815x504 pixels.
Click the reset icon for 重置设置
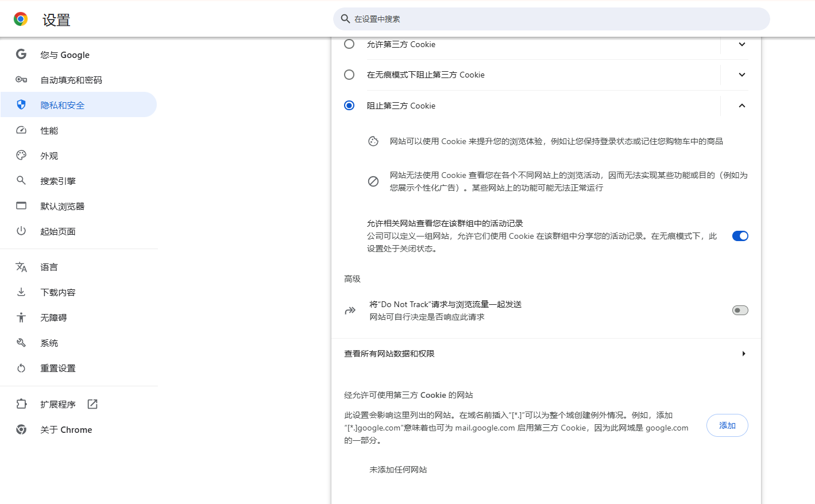(21, 368)
